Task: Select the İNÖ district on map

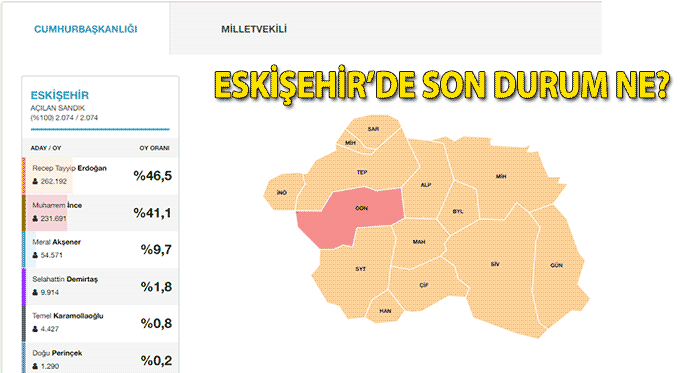Action: pyautogui.click(x=282, y=192)
